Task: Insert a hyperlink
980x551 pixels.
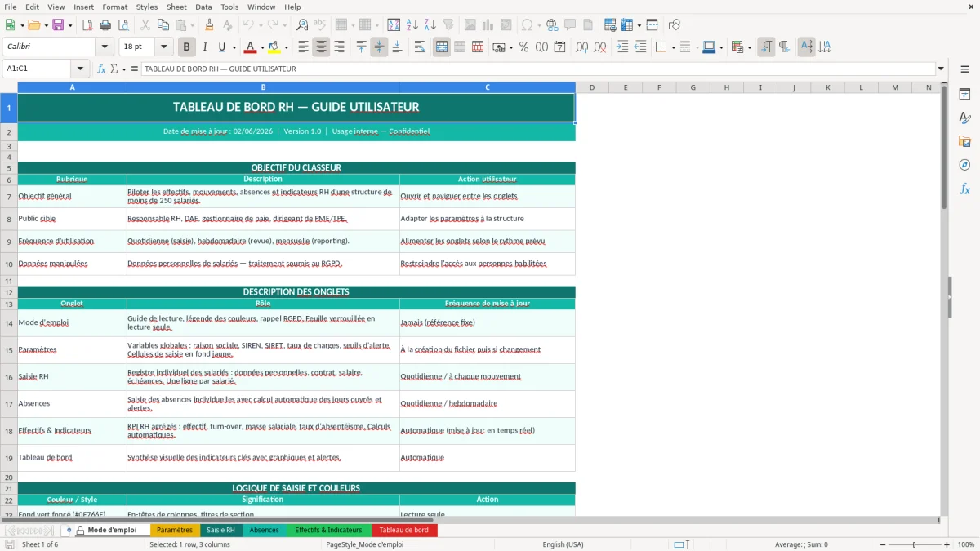Action: [x=552, y=25]
